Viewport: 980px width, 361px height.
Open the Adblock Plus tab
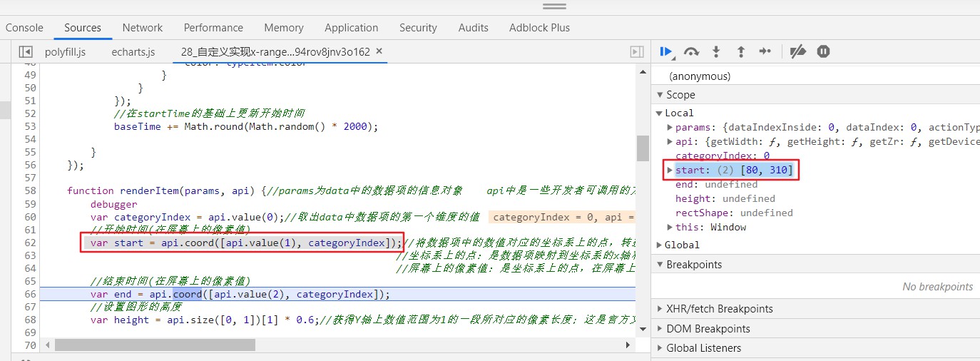coord(539,28)
